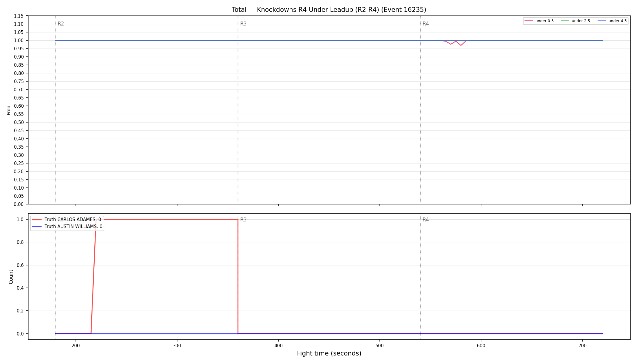This screenshot has width=637, height=364.
Task: Click the 0.0 tick on the Count axis
Action: [x=20, y=334]
